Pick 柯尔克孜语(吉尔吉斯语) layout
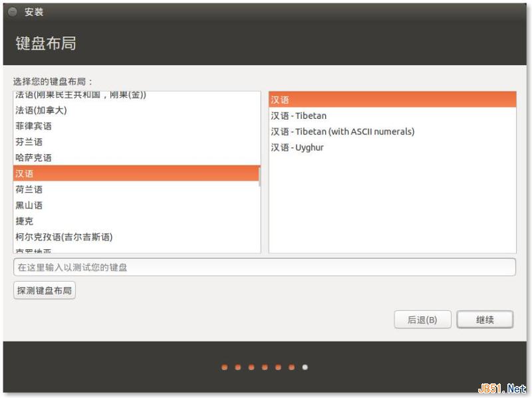 [x=64, y=237]
